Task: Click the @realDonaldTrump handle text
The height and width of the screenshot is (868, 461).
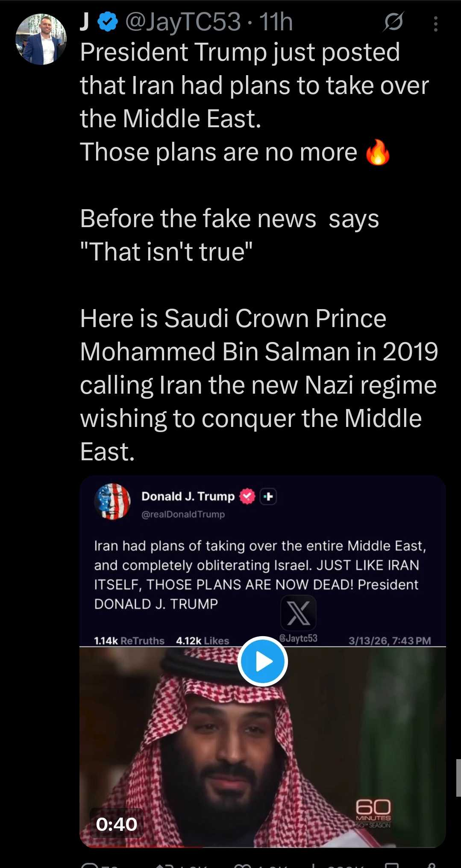Action: (183, 514)
